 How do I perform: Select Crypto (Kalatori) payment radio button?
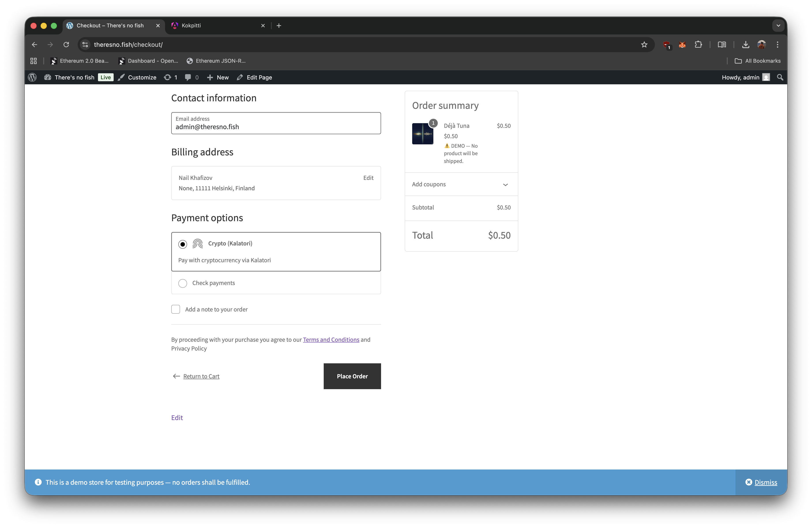click(182, 244)
